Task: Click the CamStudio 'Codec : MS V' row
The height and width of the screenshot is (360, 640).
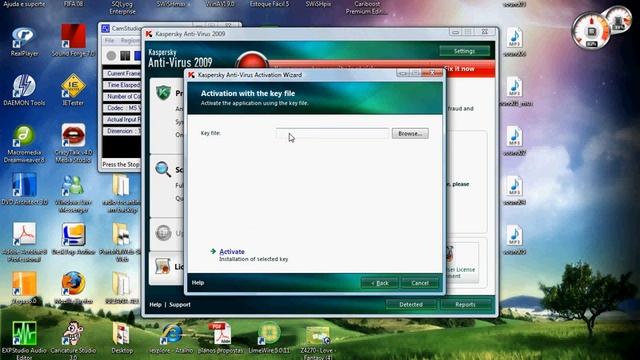Action: point(122,108)
